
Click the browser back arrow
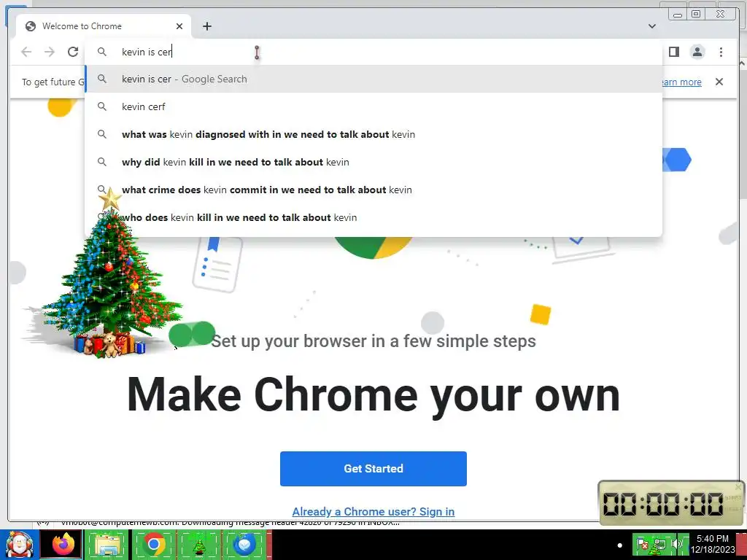point(26,52)
